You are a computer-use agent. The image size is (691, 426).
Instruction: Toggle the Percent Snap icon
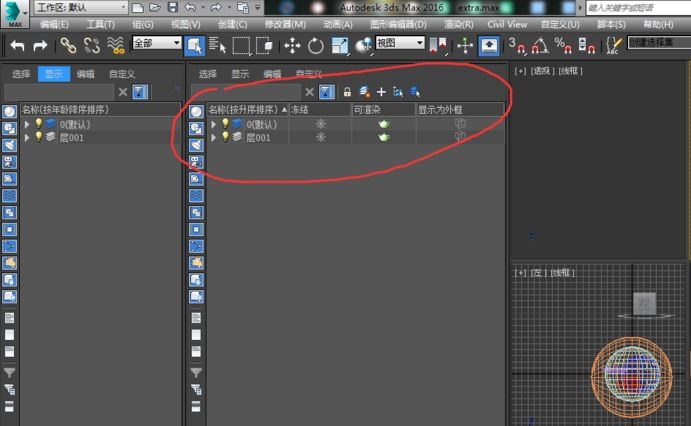pyautogui.click(x=564, y=46)
